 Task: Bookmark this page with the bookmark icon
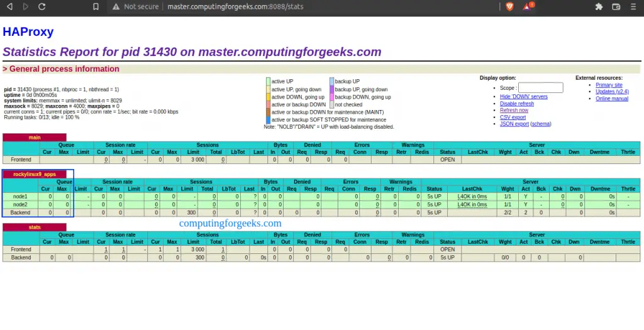tap(96, 6)
